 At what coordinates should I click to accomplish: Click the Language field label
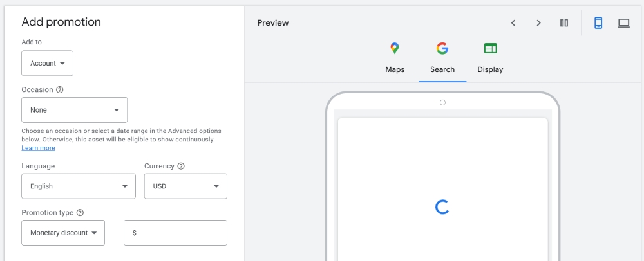point(38,166)
